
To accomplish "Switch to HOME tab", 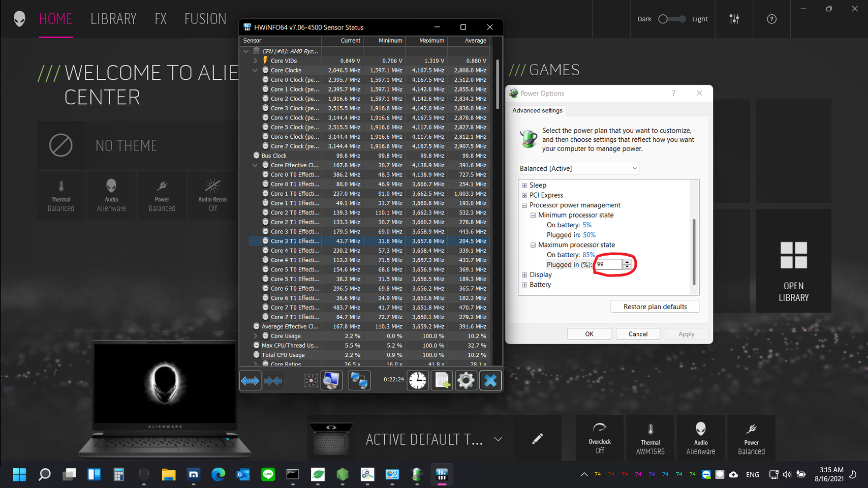I will 56,19.
